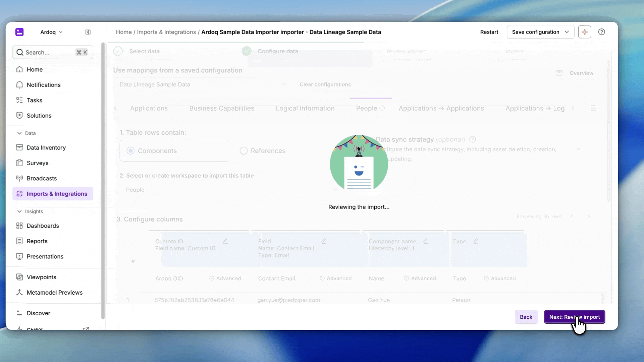Switch to Logical Information tab

tap(305, 108)
